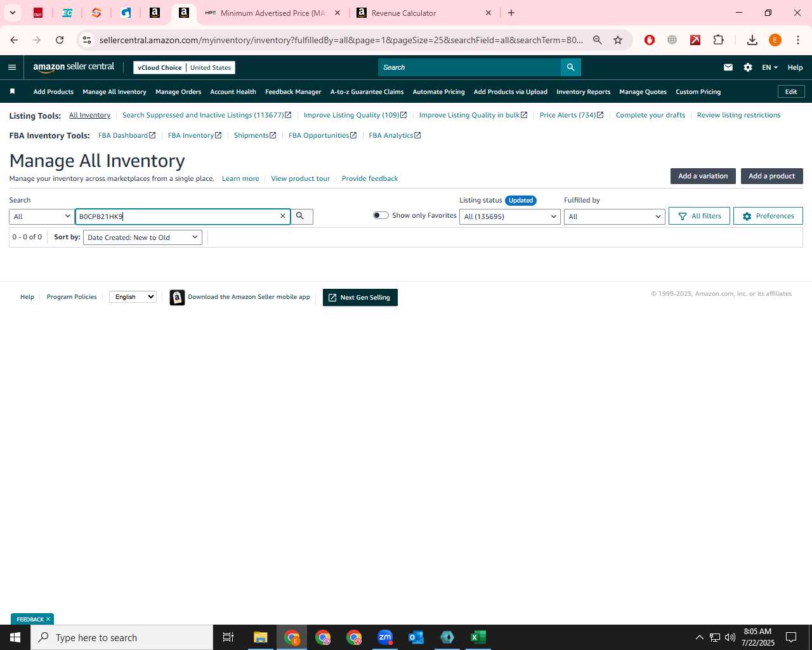Open Automate Pricing menu item
Screen dimensions: 812x650
(x=438, y=91)
